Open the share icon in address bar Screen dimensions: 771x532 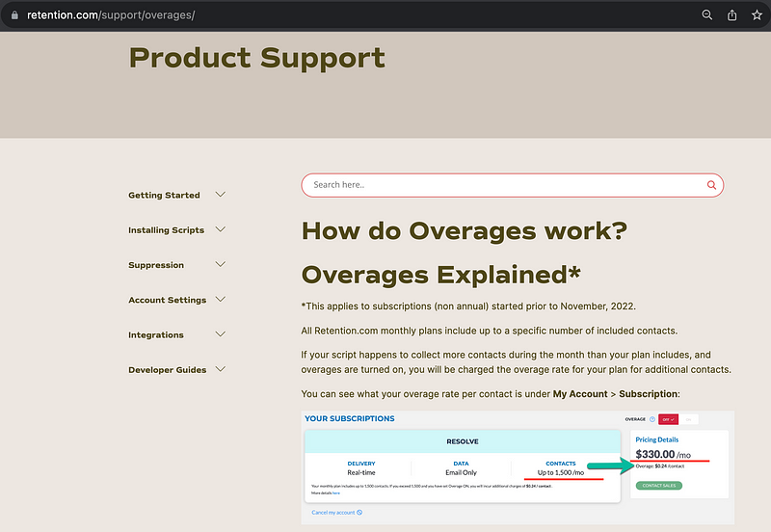[x=731, y=15]
